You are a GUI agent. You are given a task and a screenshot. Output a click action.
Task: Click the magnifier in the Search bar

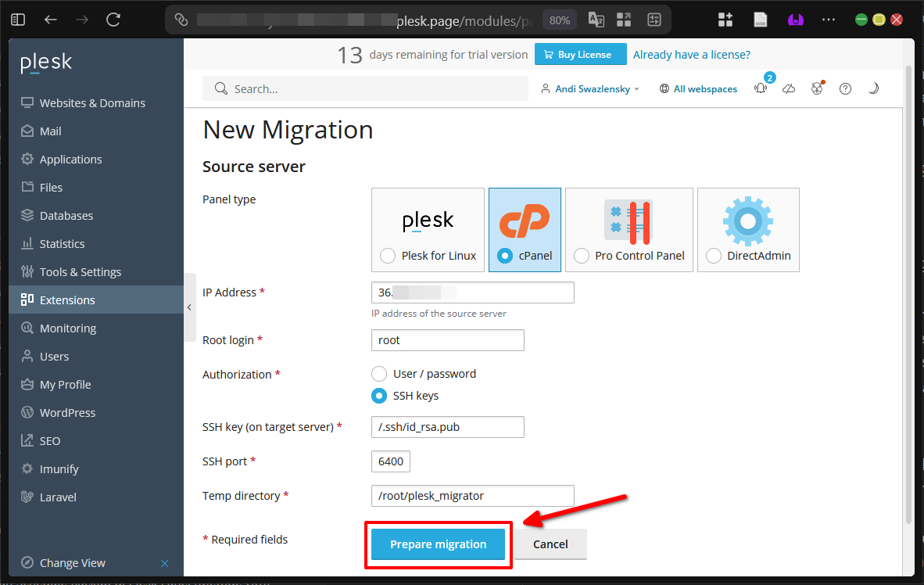[x=220, y=88]
